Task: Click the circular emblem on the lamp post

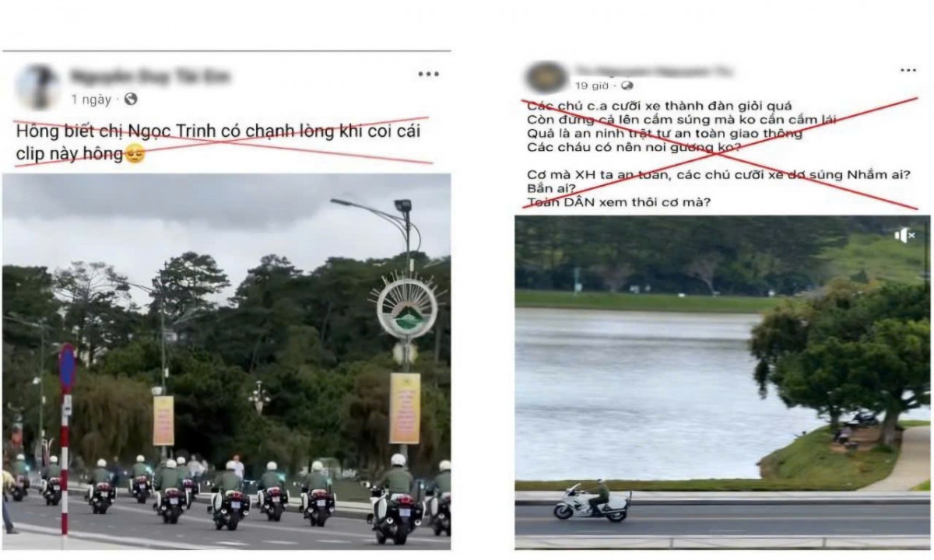Action: (406, 306)
